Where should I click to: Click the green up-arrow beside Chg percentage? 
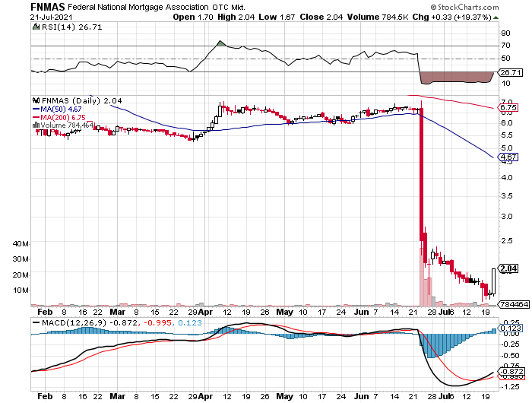(496, 17)
